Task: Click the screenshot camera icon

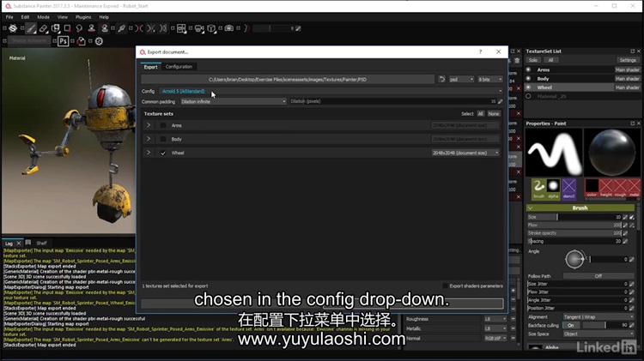Action: click(229, 28)
